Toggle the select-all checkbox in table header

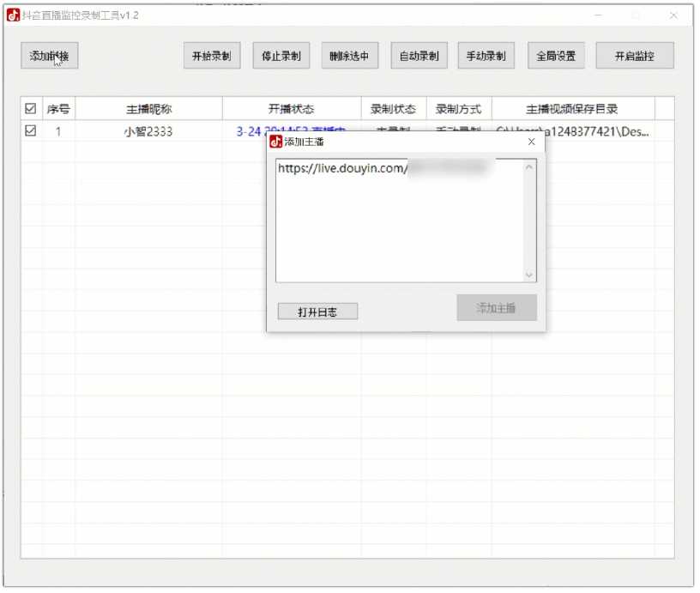(x=30, y=108)
